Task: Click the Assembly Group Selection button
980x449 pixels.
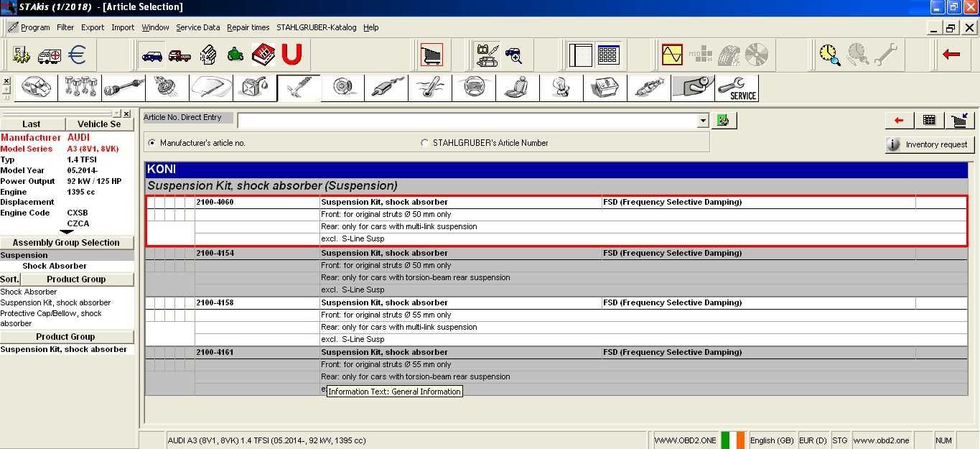Action: pos(67,243)
